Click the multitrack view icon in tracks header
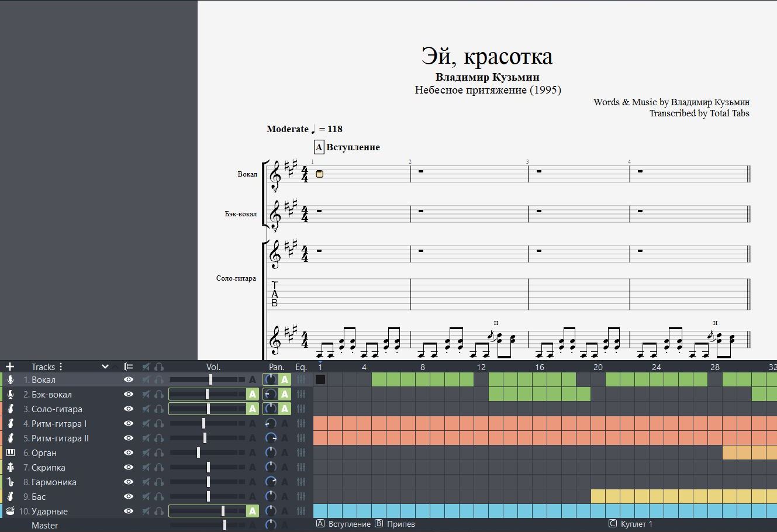 (x=129, y=367)
